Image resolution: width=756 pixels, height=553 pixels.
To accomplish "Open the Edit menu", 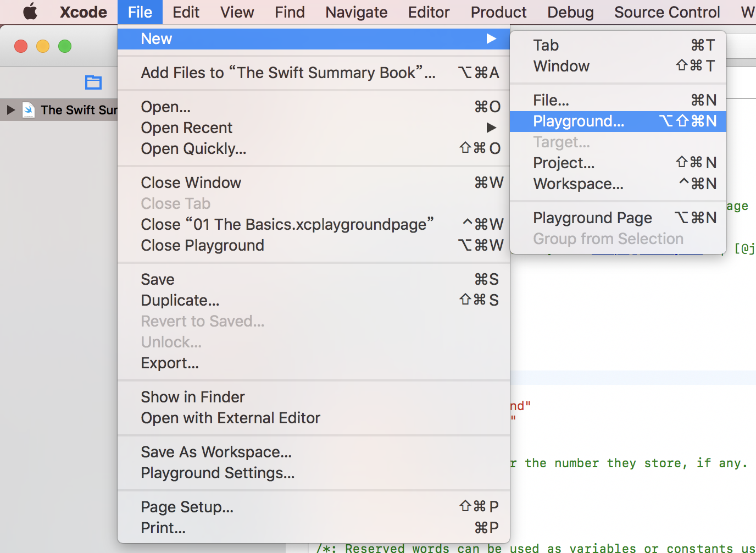I will (x=186, y=12).
